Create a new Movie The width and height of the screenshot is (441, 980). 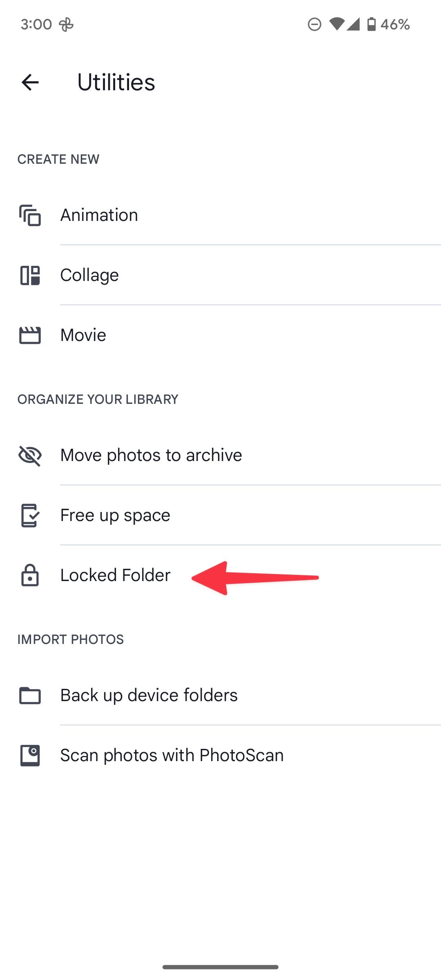tap(82, 335)
